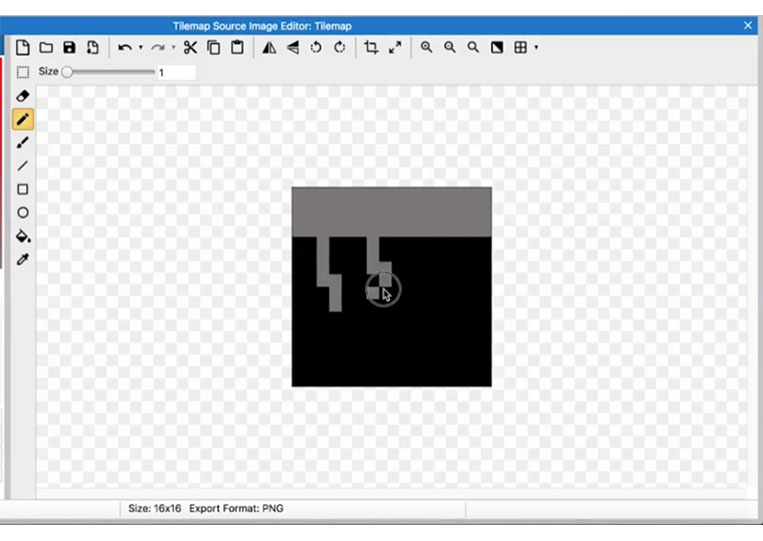The image size is (763, 541).
Task: Rotate image counterclockwise
Action: (316, 47)
